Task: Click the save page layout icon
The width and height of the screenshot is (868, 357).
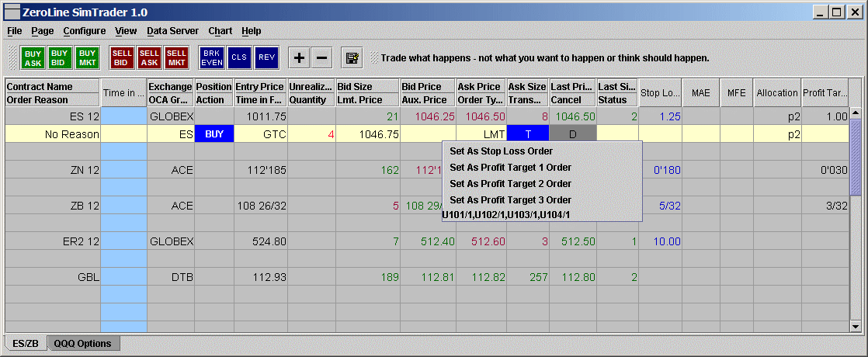Action: [x=352, y=57]
